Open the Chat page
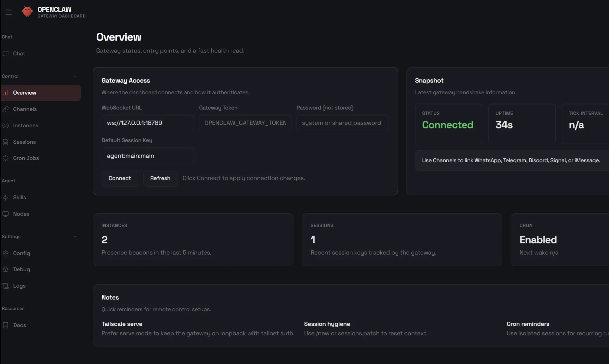 click(41, 54)
